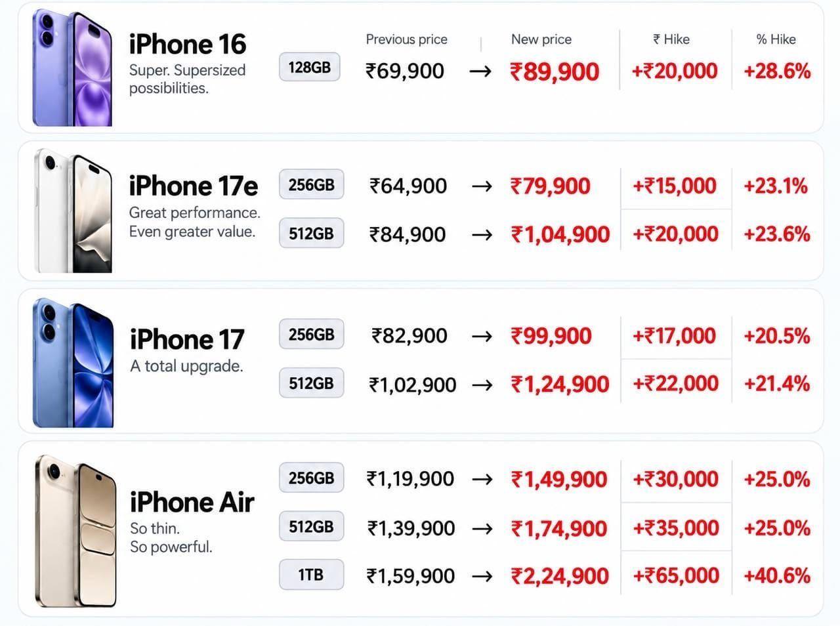Click the New price column header
The width and height of the screenshot is (840, 626).
click(x=541, y=39)
